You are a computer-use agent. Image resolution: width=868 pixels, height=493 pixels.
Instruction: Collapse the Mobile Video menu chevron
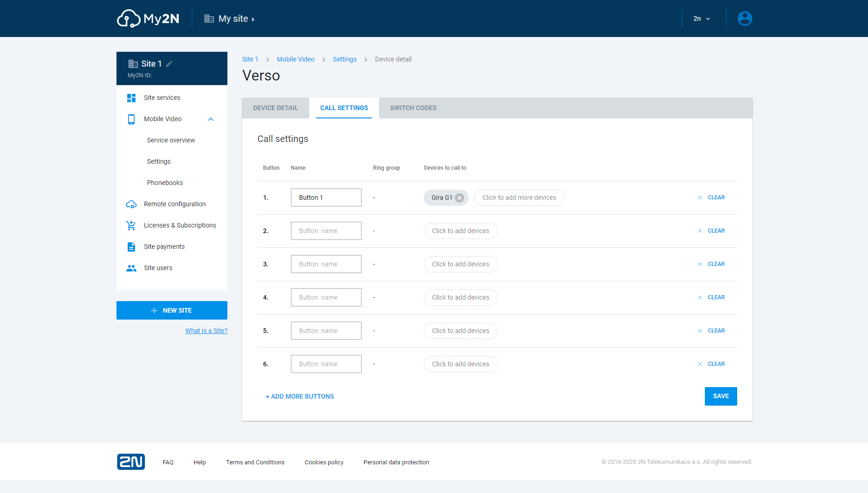coord(211,119)
